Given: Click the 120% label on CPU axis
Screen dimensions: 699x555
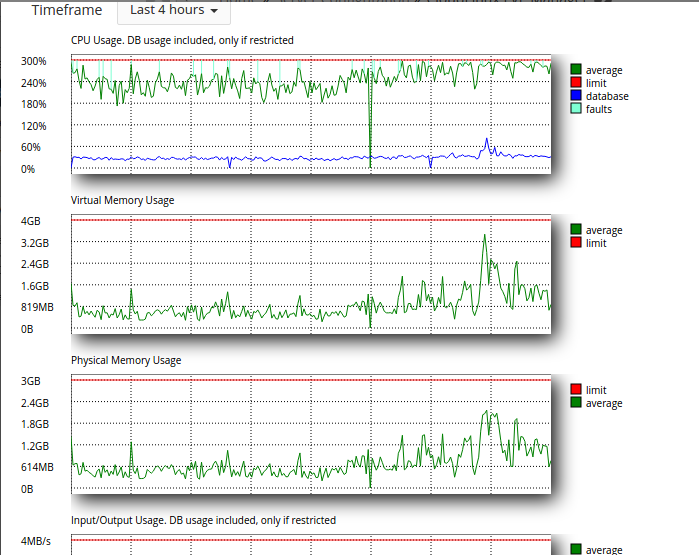Looking at the screenshot, I should point(33,126).
